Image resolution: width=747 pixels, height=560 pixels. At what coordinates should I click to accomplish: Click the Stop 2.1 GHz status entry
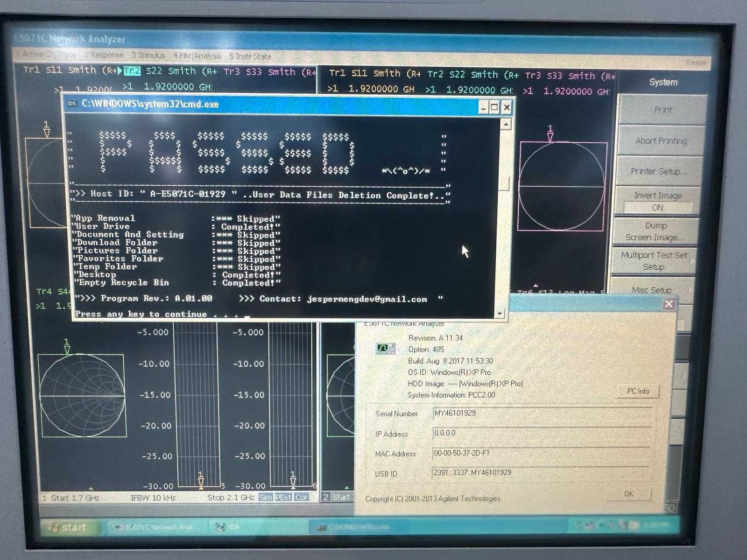click(231, 497)
